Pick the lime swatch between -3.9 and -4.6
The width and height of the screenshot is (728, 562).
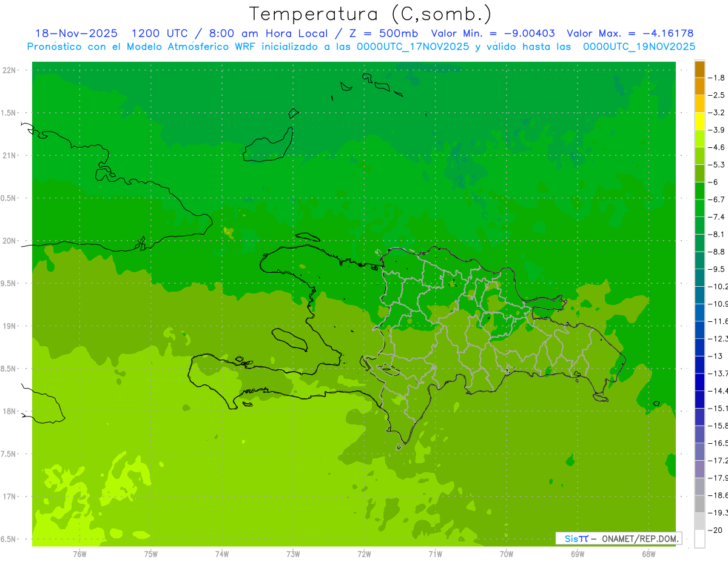click(x=699, y=139)
